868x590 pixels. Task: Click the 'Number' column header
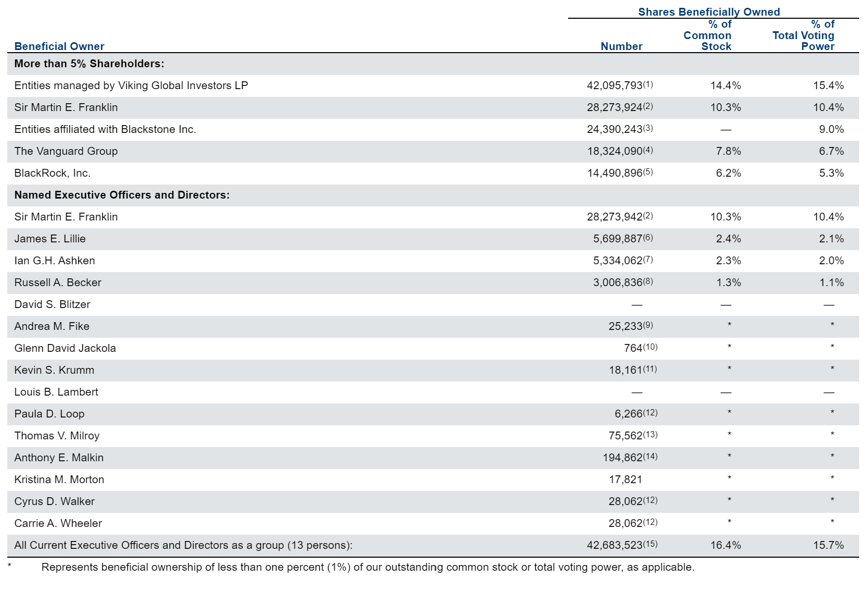[x=621, y=46]
